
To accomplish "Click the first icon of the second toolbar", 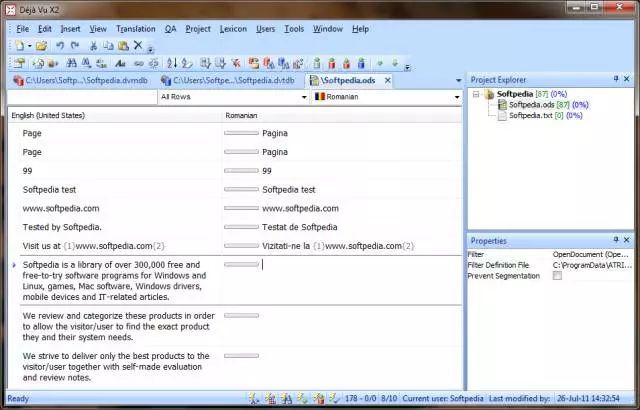I will 19,63.
